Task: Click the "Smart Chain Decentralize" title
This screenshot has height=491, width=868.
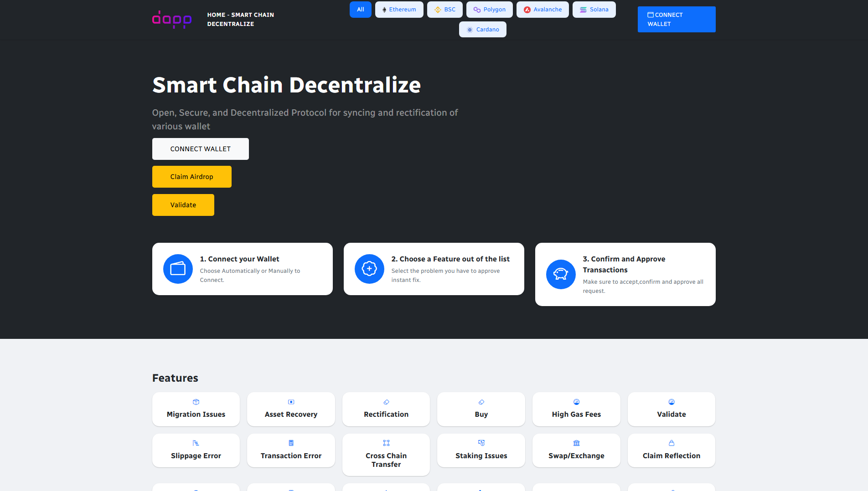Action: pos(286,85)
